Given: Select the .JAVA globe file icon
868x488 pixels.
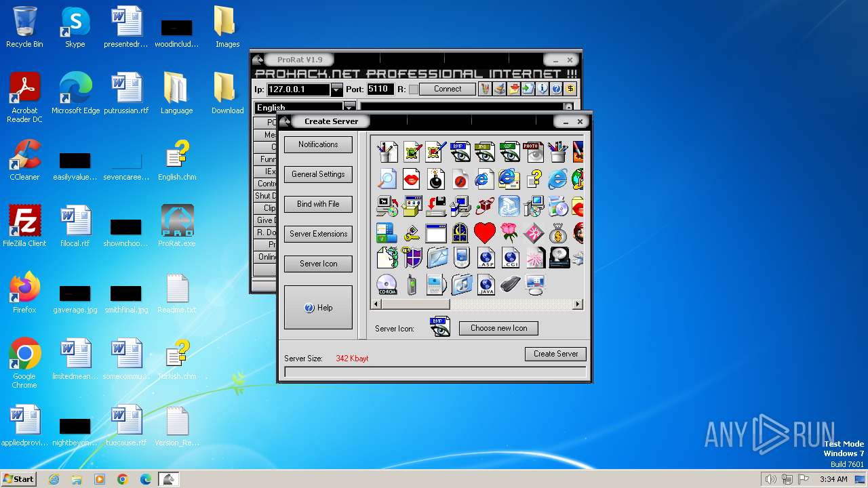Looking at the screenshot, I should (486, 285).
